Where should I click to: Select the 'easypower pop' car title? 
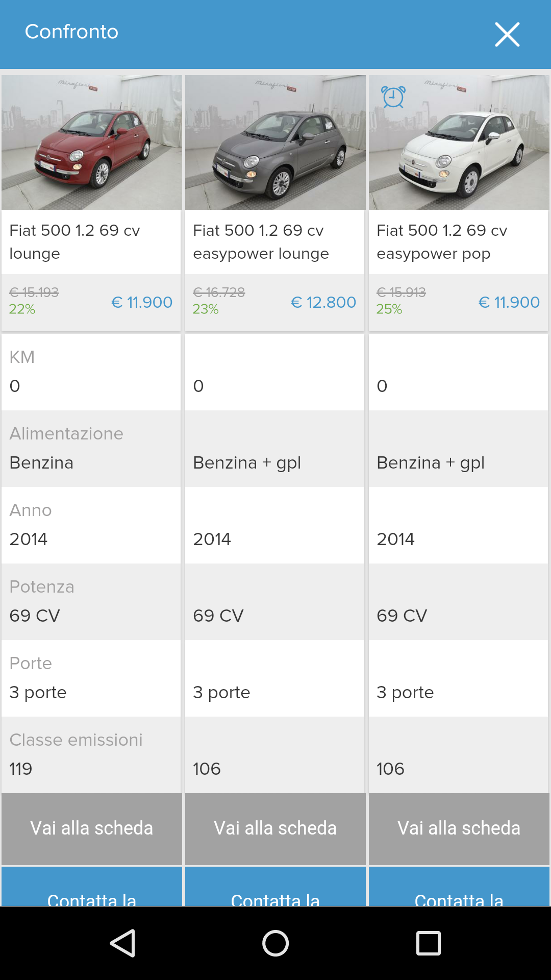point(442,242)
